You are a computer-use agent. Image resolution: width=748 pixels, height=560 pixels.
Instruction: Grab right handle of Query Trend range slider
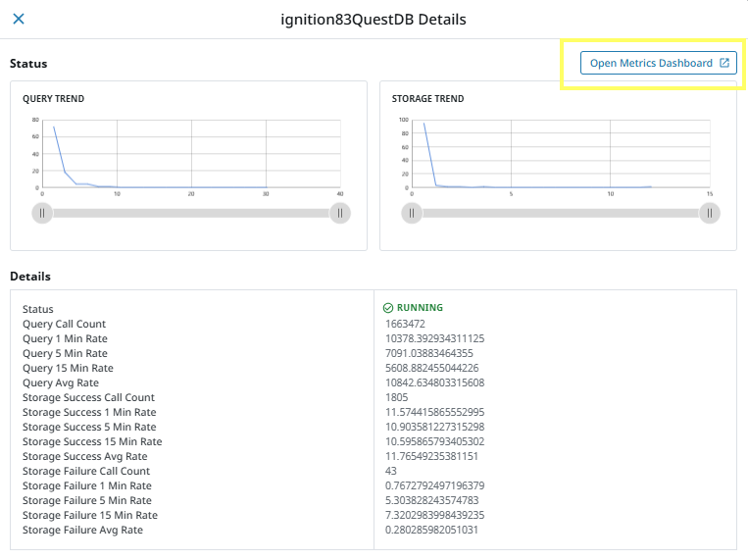point(340,213)
